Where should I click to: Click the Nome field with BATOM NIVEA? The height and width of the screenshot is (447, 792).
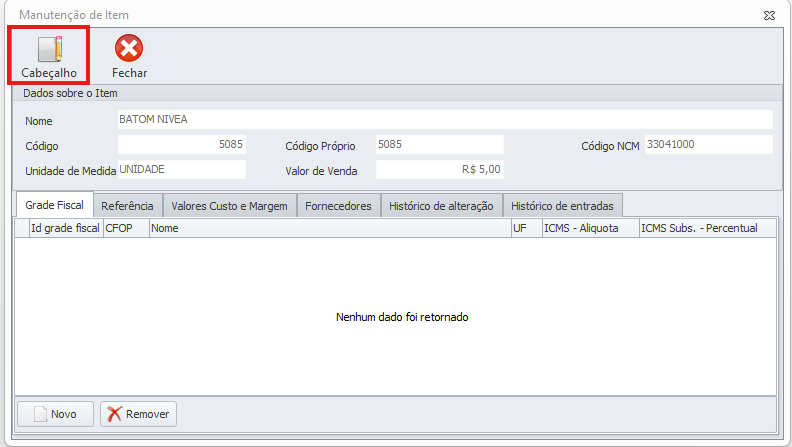444,120
